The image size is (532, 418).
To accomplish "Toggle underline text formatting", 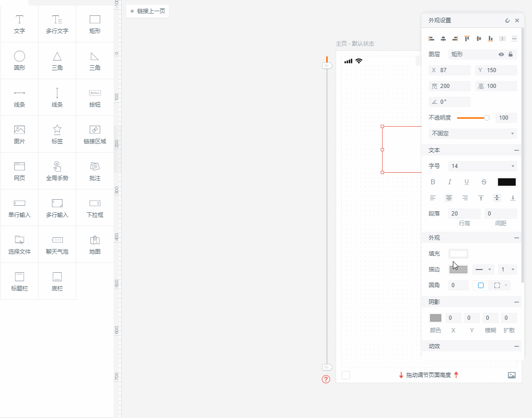I will [x=466, y=182].
